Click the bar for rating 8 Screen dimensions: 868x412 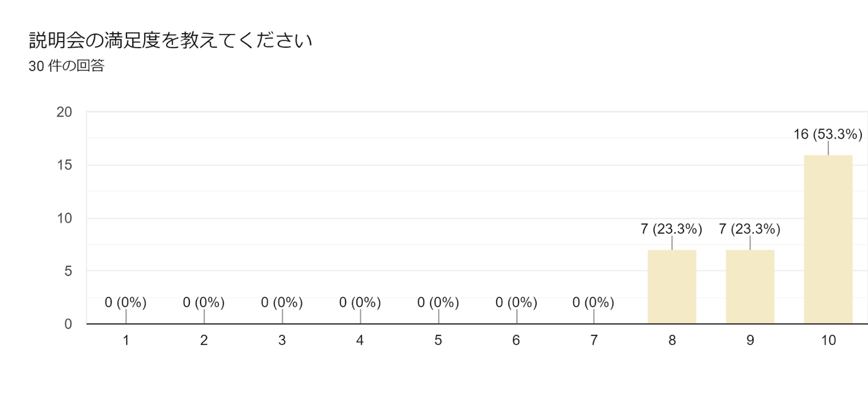click(x=672, y=287)
